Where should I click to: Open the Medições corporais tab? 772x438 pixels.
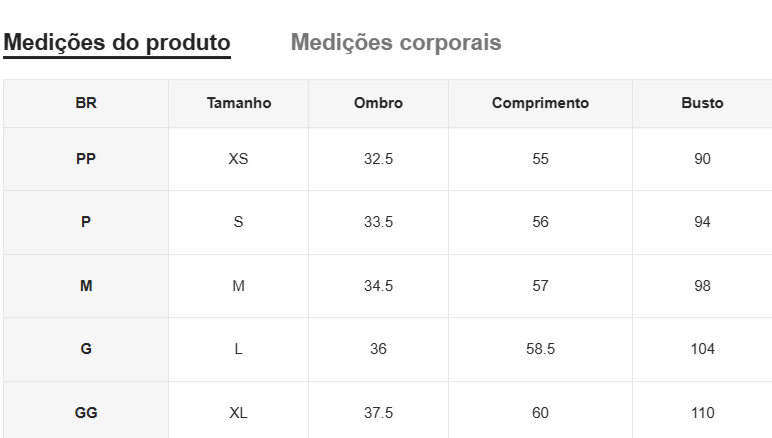coord(396,43)
